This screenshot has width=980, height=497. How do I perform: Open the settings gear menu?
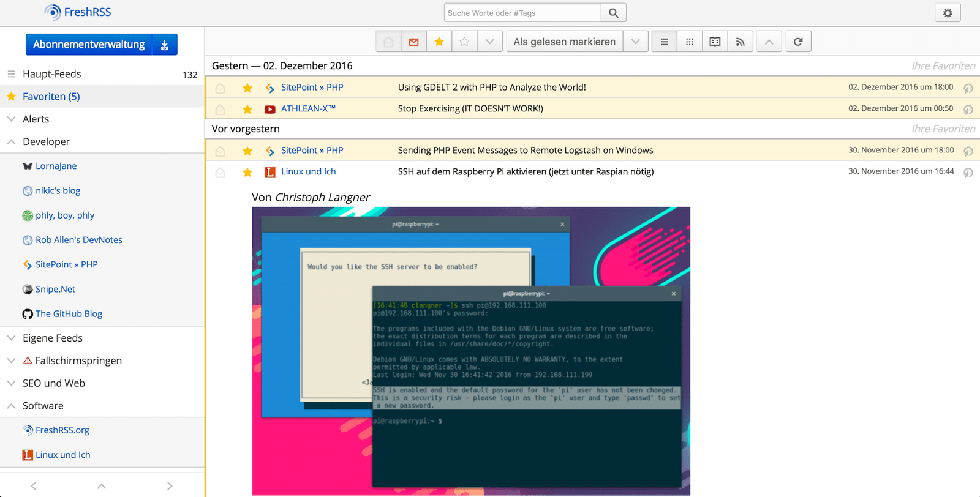pyautogui.click(x=948, y=13)
